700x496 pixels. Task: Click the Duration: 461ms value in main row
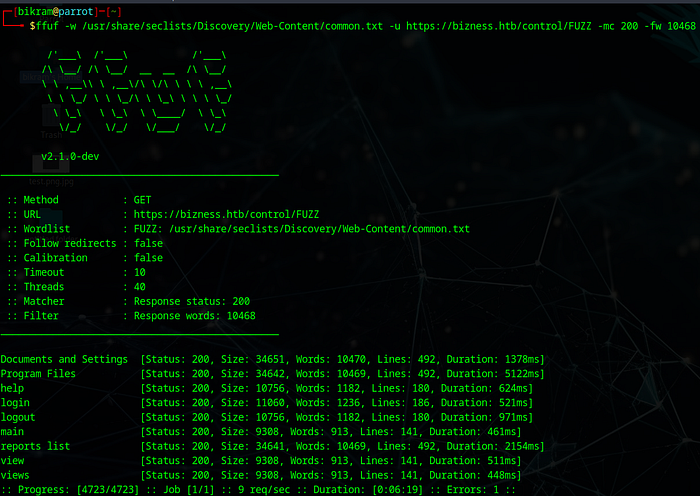473,432
